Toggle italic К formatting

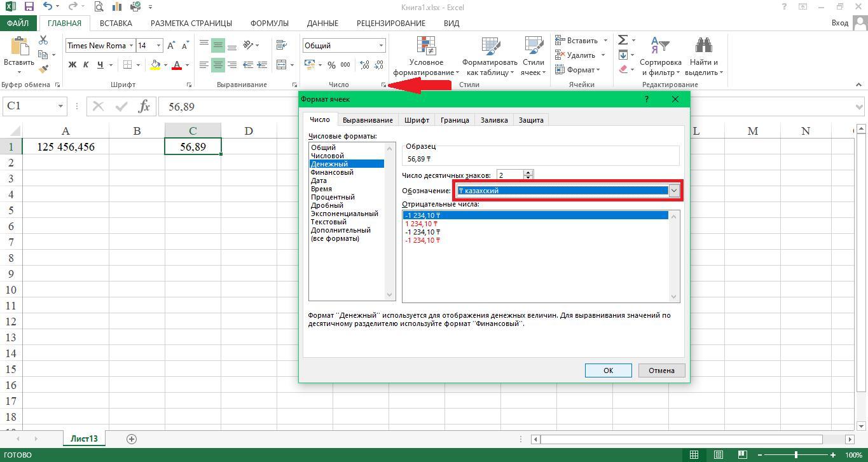pyautogui.click(x=86, y=65)
